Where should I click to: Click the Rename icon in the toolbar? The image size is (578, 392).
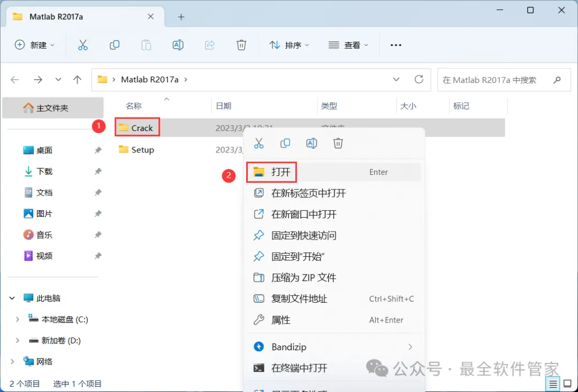click(x=178, y=45)
